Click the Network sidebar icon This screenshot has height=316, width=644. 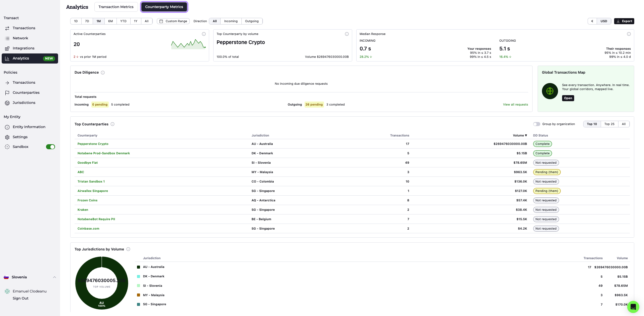[7, 38]
